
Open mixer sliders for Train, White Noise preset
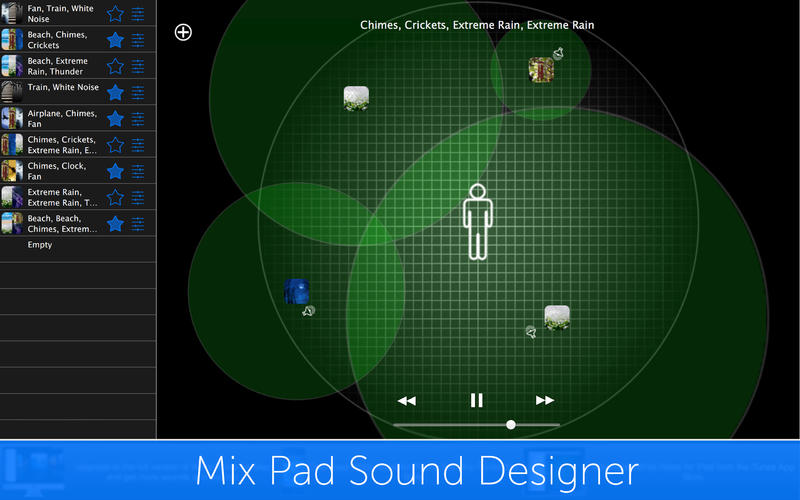(x=138, y=92)
